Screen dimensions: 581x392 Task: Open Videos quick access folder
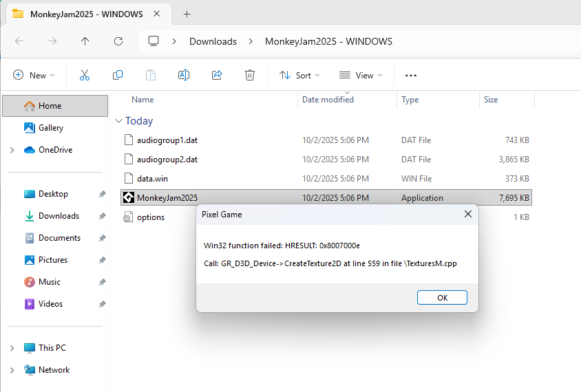point(50,304)
